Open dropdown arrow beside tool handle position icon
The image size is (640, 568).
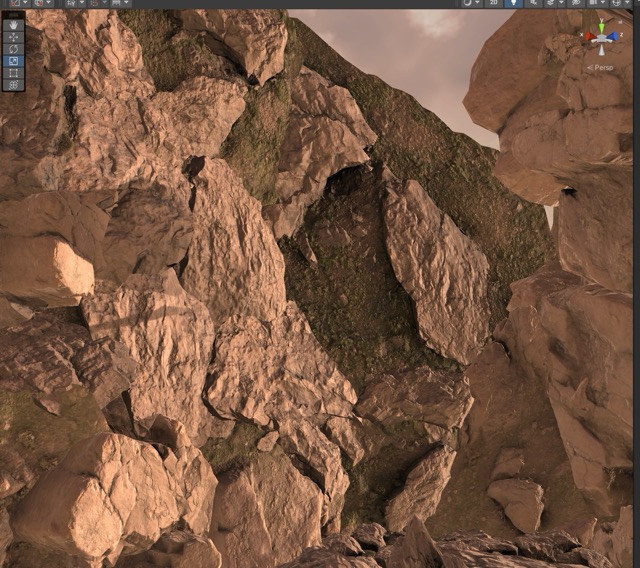click(x=26, y=2)
